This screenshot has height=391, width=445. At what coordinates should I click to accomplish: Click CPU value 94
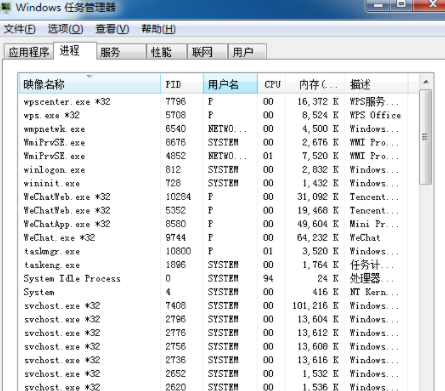[268, 278]
